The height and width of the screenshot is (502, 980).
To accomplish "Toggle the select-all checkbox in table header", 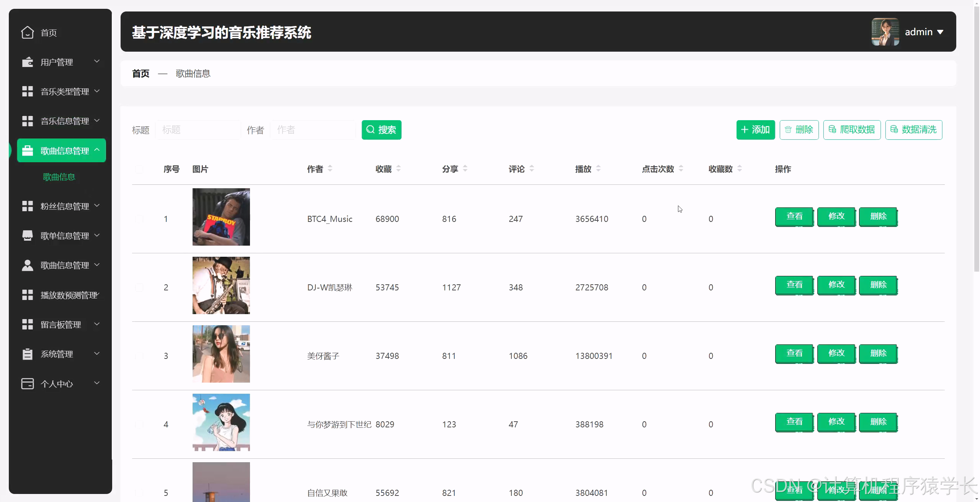I will pyautogui.click(x=139, y=169).
